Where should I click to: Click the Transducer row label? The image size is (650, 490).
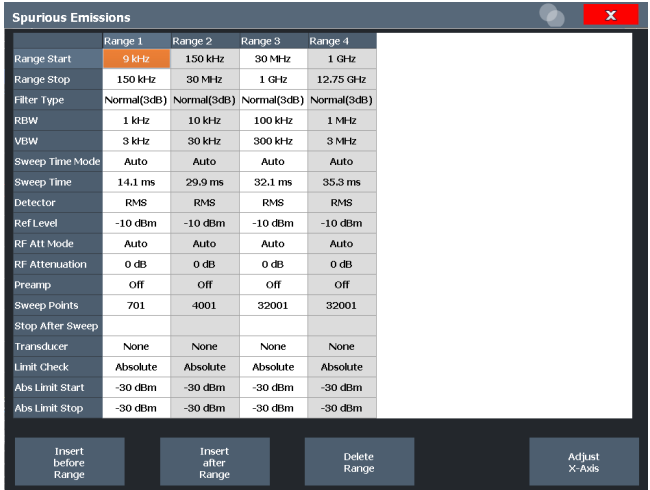(x=58, y=346)
